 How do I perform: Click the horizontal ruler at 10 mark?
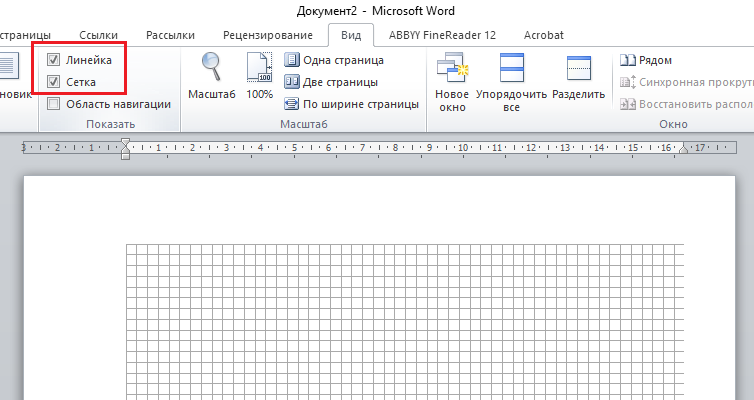pyautogui.click(x=463, y=148)
